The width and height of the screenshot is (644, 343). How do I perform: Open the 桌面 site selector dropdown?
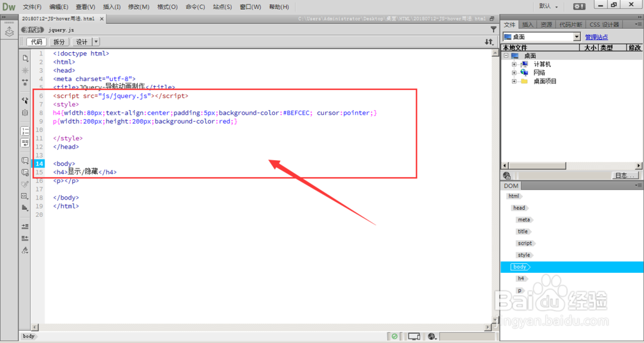click(577, 37)
